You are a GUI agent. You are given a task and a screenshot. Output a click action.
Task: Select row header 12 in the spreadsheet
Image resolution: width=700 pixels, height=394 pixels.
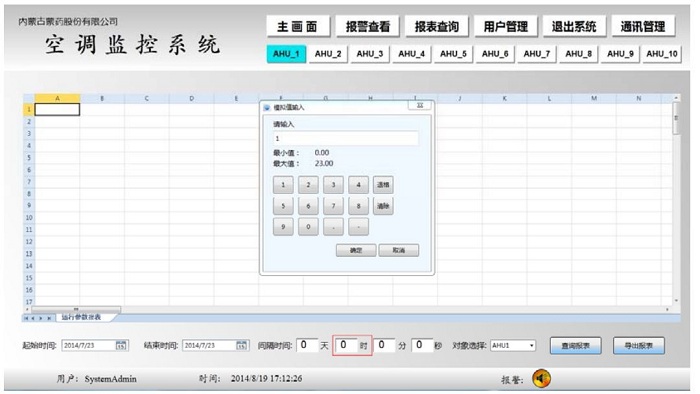tap(29, 242)
